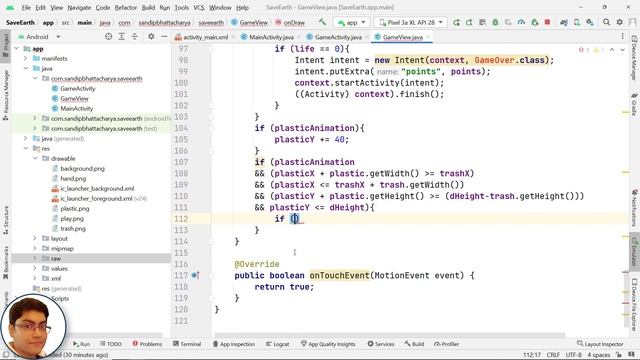Select ic_launcher_background.xml file
Screen dimensions: 640x360
pos(97,189)
